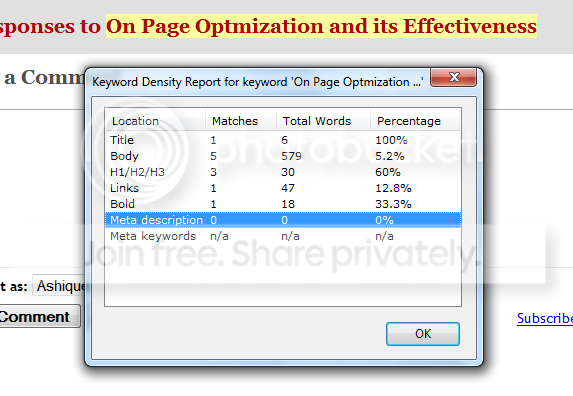573x396 pixels.
Task: Click the 18 total words value for Bold
Action: [288, 204]
